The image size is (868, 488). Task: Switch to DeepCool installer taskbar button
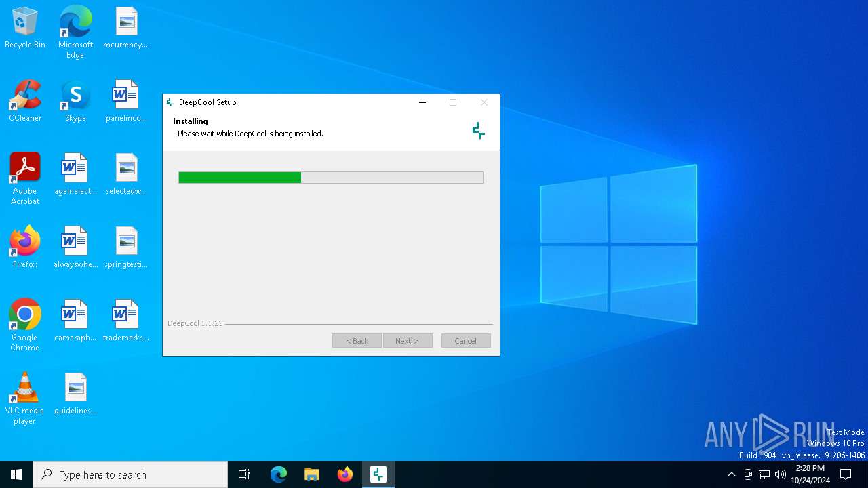coord(378,474)
